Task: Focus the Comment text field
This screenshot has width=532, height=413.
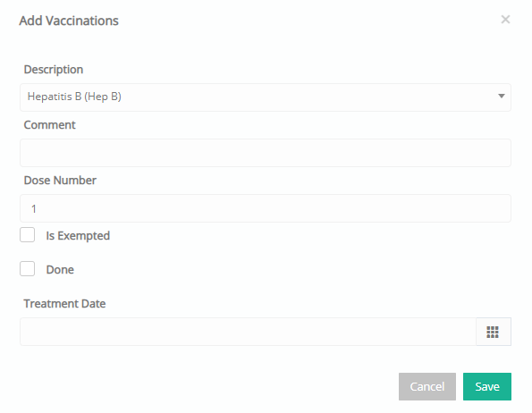Action: point(266,153)
